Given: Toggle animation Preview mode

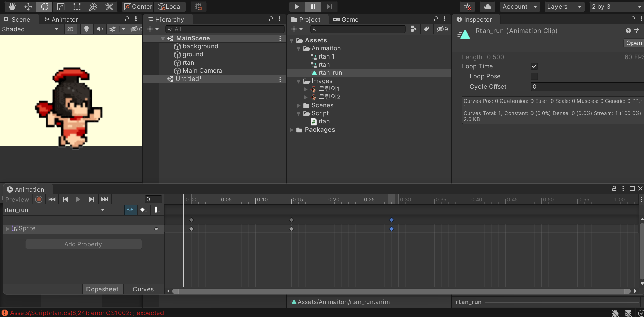Looking at the screenshot, I should point(17,200).
